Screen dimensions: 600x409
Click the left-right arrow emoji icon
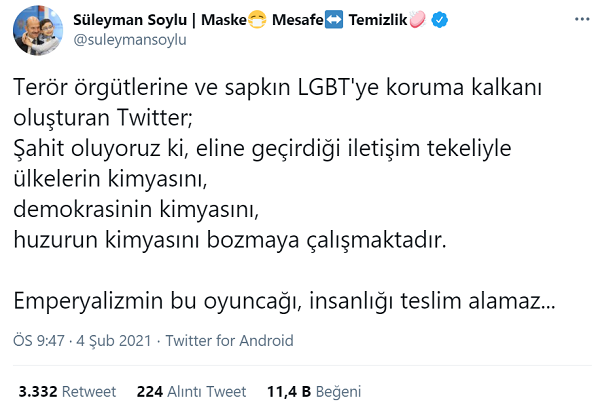(x=334, y=20)
